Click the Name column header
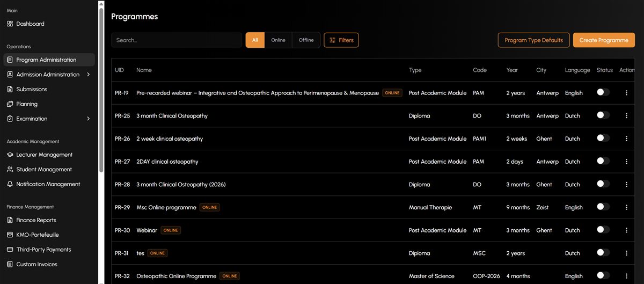 (144, 70)
